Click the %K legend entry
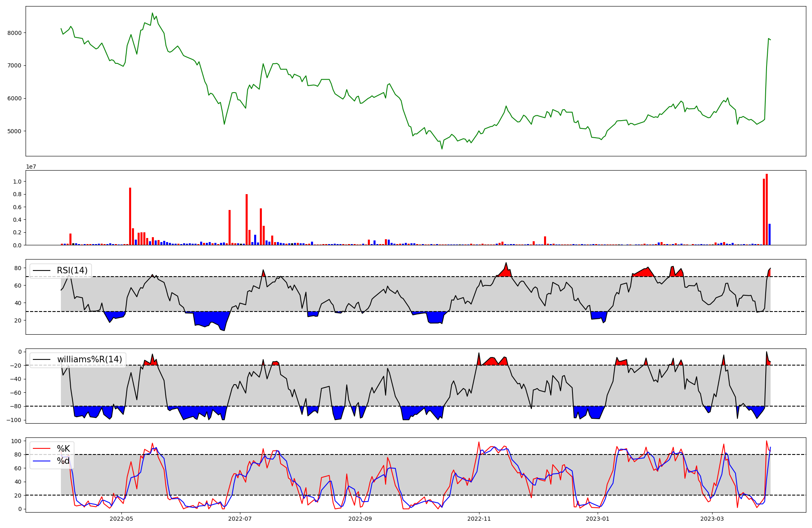The height and width of the screenshot is (528, 812). [x=63, y=449]
